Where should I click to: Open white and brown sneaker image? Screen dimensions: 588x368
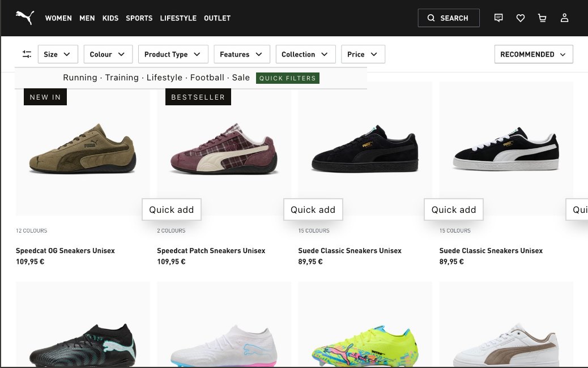506,324
